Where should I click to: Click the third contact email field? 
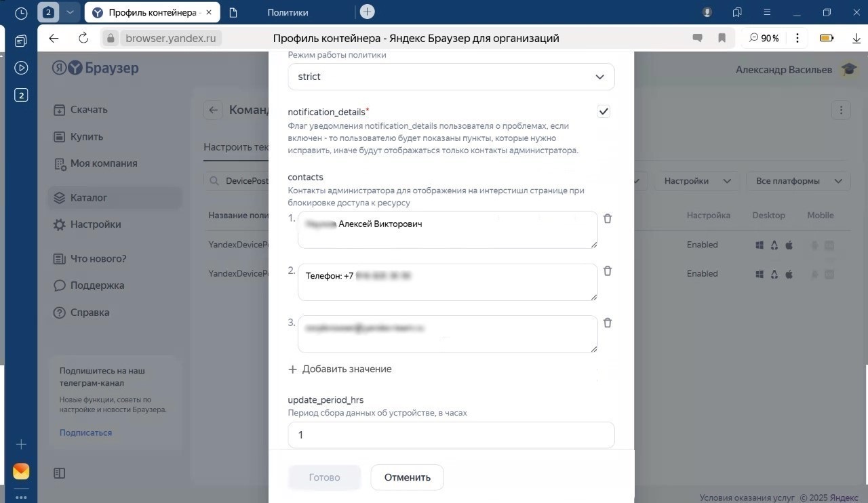pyautogui.click(x=448, y=334)
